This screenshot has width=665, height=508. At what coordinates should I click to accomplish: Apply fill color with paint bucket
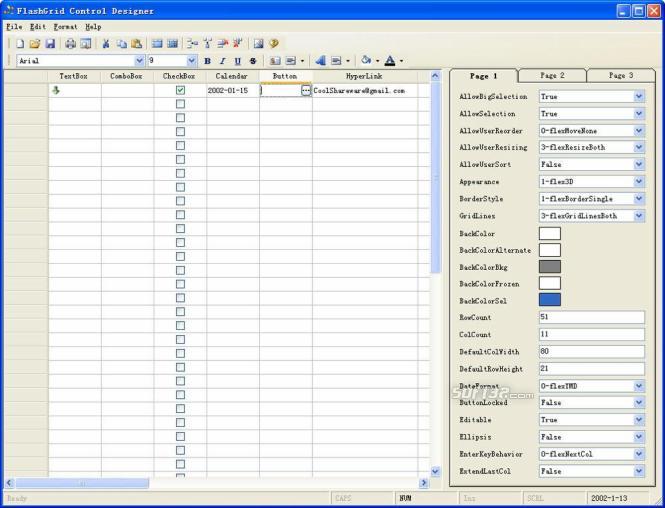(x=366, y=61)
